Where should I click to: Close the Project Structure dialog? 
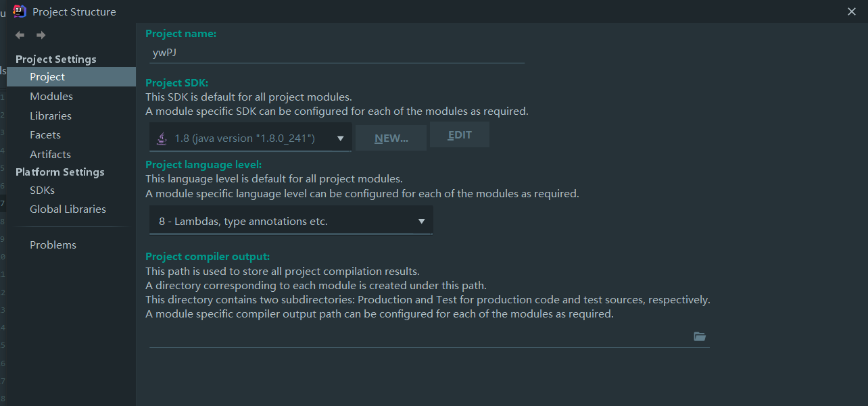pos(852,11)
